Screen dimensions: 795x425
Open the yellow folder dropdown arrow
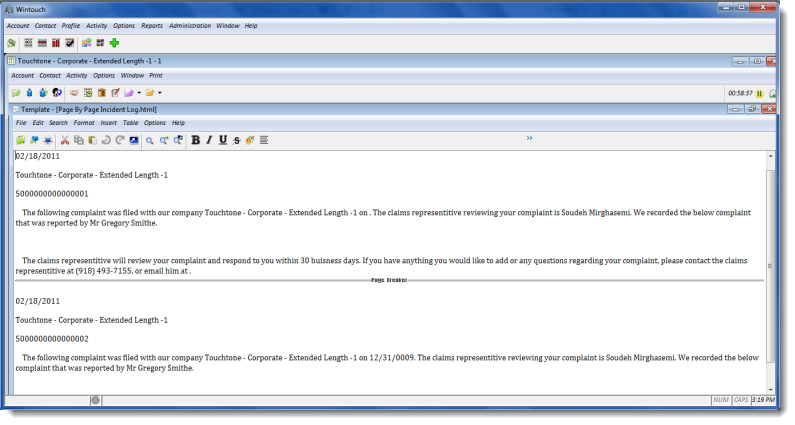click(160, 93)
